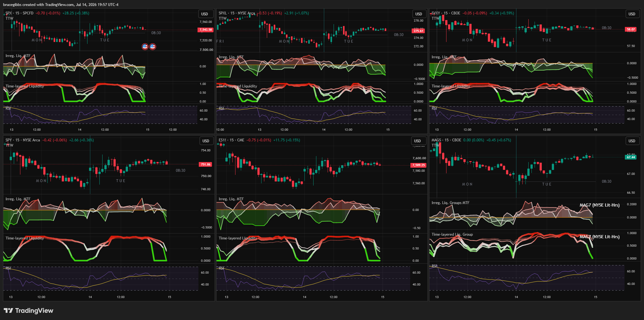The width and height of the screenshot is (644, 320).
Task: Select the SPY price tag 751.86
Action: 205,164
